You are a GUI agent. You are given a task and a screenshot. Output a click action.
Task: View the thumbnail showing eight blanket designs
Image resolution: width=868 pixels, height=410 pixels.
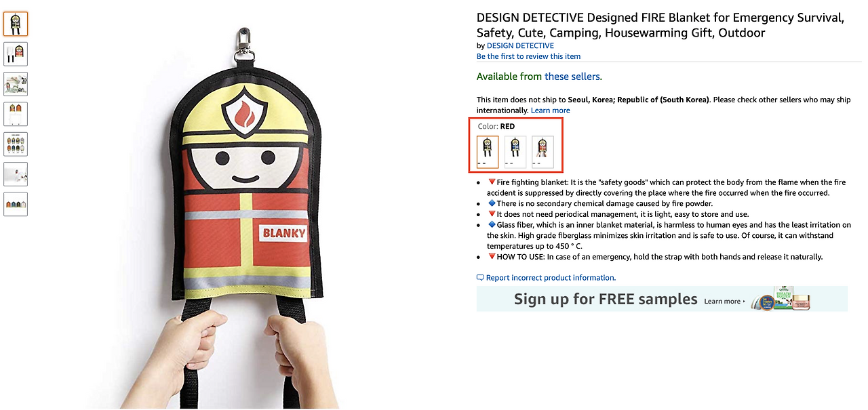point(16,144)
